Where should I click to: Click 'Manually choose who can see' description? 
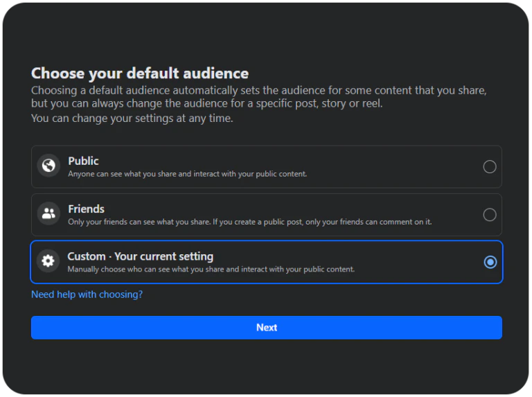tap(211, 270)
